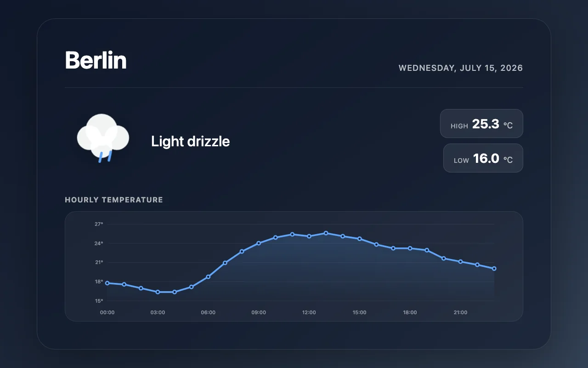Click the Hourly Temperature heading
588x368 pixels.
click(x=114, y=200)
